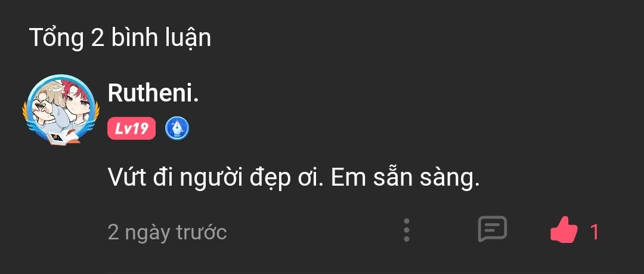Tap the number 2 in the comments total
Viewport: 644px width, 274px height.
click(x=97, y=38)
